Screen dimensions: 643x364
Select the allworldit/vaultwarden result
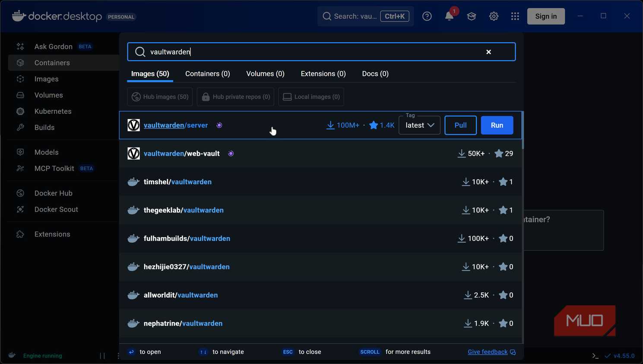pos(320,295)
